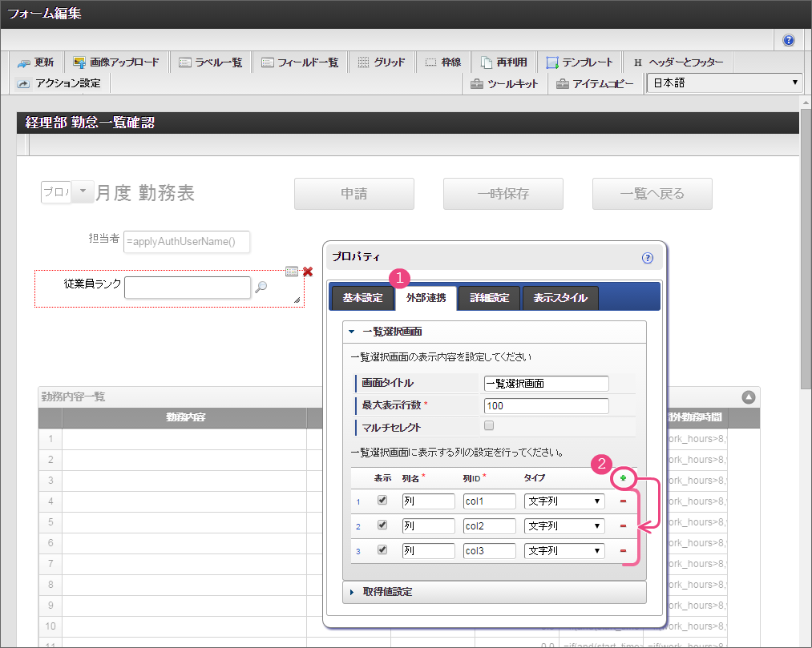Click the 申請 button
Viewport: 812px width, 648px height.
point(353,193)
